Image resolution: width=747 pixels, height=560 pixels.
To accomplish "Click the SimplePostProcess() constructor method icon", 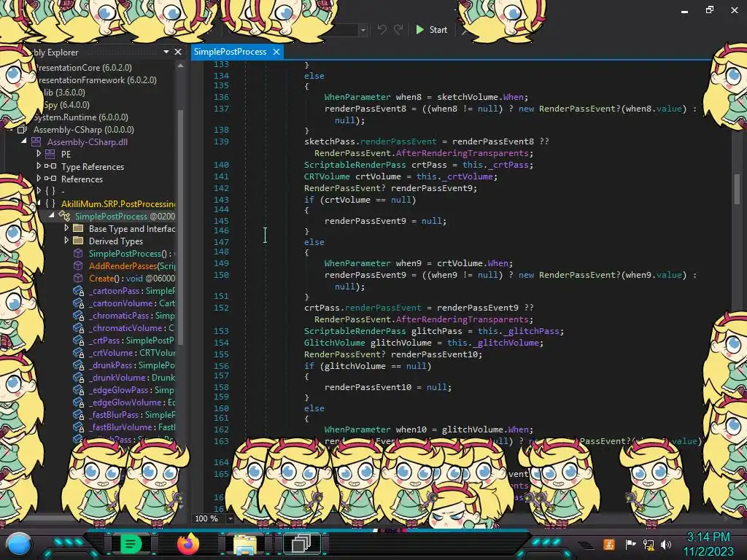I will [78, 253].
